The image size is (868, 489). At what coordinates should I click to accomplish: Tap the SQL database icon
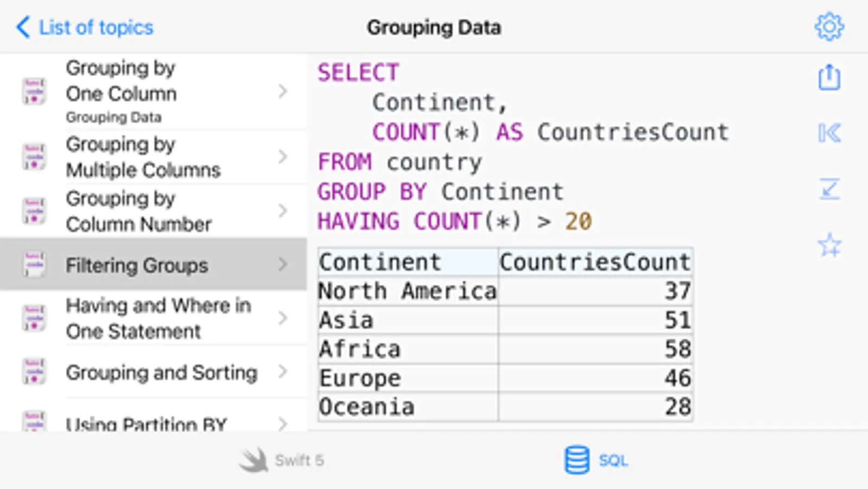(576, 460)
